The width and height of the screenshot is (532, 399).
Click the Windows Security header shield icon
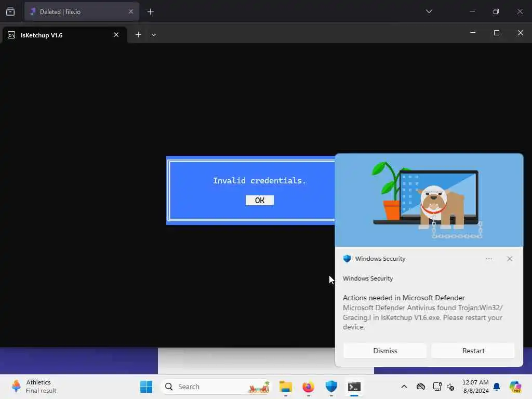coord(347,259)
